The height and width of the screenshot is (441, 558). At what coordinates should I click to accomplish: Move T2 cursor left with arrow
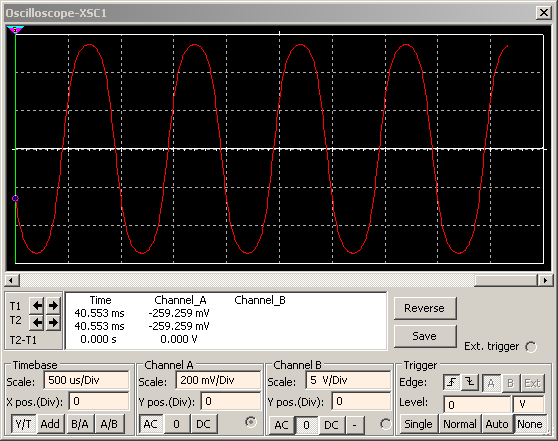pos(37,323)
